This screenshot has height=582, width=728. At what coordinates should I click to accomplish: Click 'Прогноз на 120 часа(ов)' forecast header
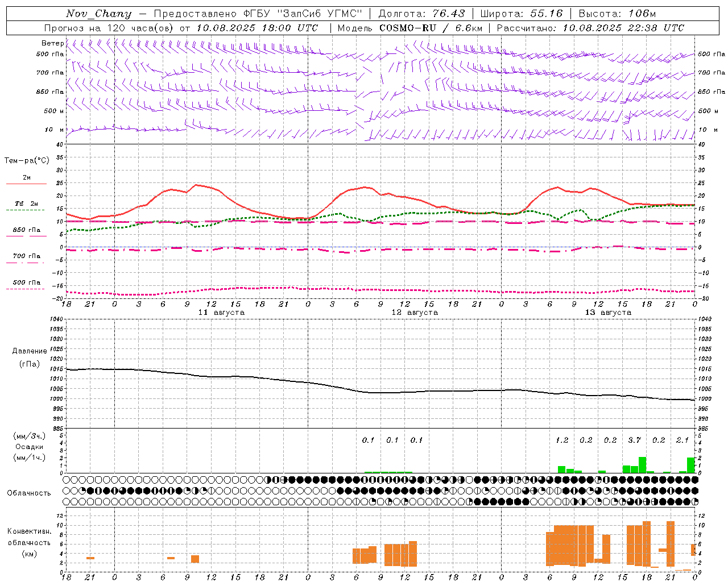pyautogui.click(x=109, y=28)
